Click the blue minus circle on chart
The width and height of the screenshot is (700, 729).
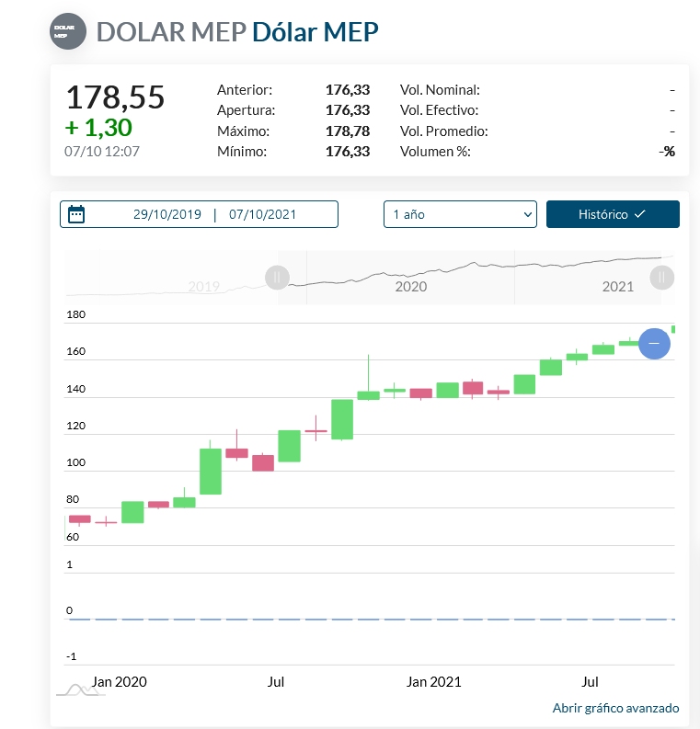(654, 343)
